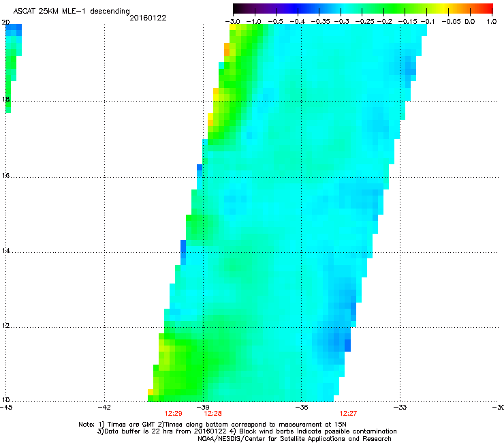Viewport: 504px width, 443px height.
Task: Click the color bar label -0.25
Action: coord(364,22)
